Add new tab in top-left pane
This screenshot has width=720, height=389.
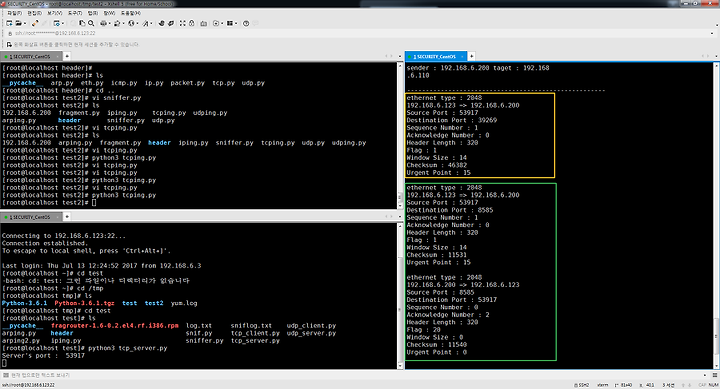point(67,56)
